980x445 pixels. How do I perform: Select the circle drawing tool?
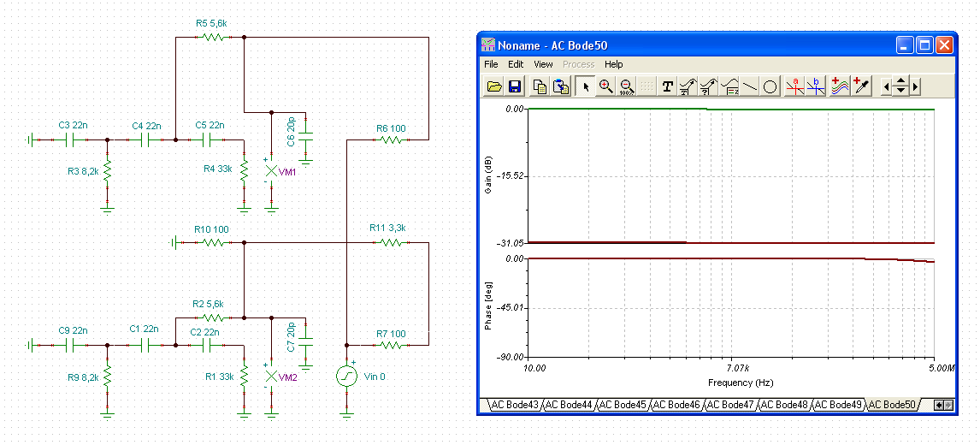(770, 87)
